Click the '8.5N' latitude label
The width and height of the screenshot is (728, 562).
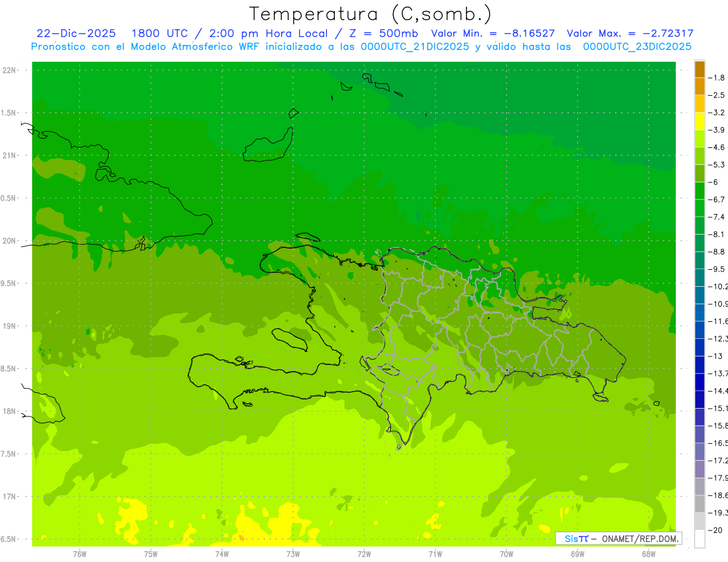click(8, 369)
